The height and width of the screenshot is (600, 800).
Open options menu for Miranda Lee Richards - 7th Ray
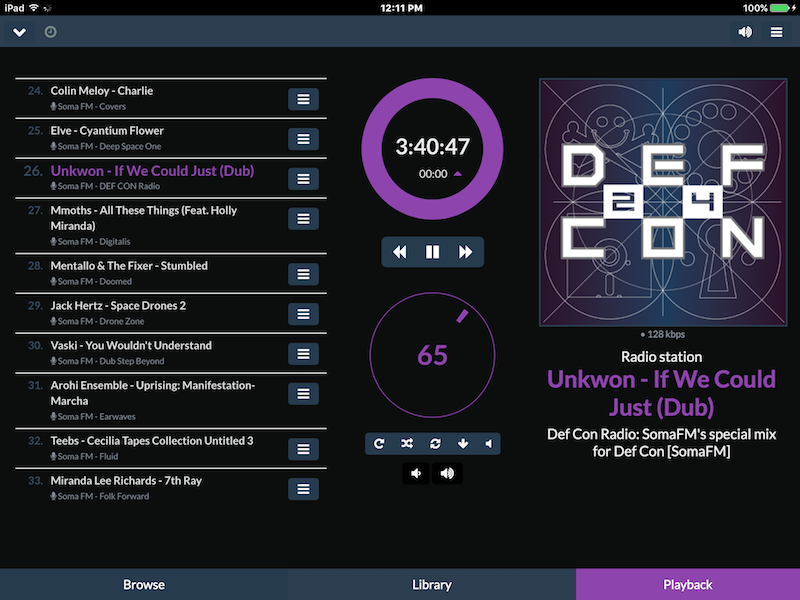click(x=303, y=489)
